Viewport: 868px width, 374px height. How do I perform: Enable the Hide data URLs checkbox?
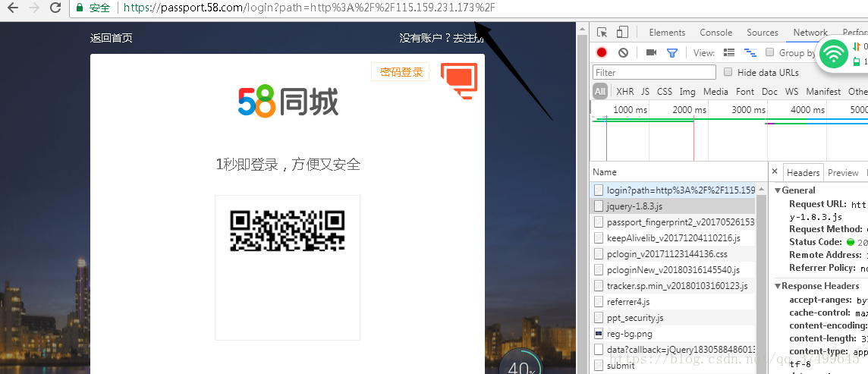tap(728, 72)
